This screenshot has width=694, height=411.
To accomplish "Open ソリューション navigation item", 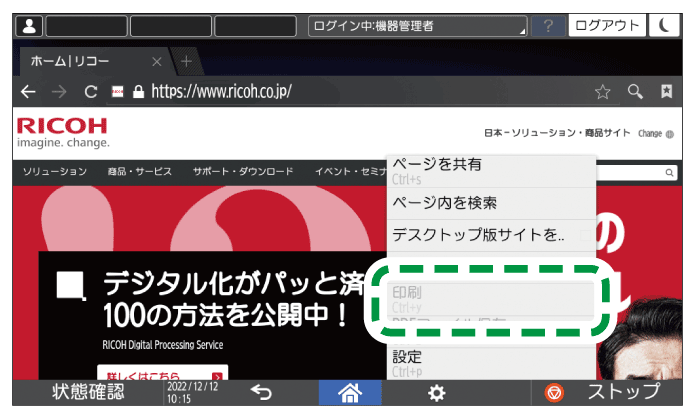I will pyautogui.click(x=55, y=172).
